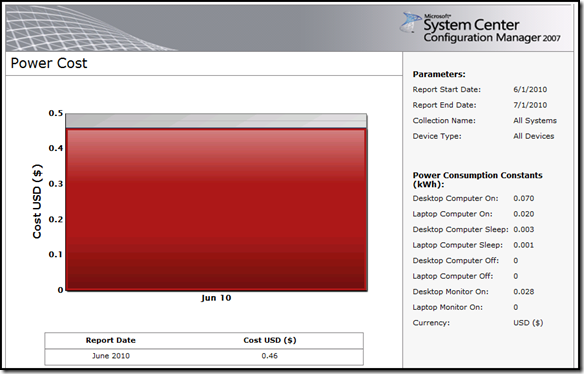Screen dimensions: 584x374
Task: Click the Cost USD ($) vertical axis title
Action: (37, 201)
